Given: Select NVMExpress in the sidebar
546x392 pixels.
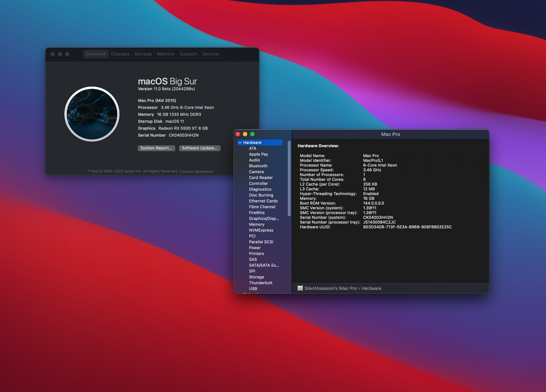Looking at the screenshot, I should [x=261, y=230].
